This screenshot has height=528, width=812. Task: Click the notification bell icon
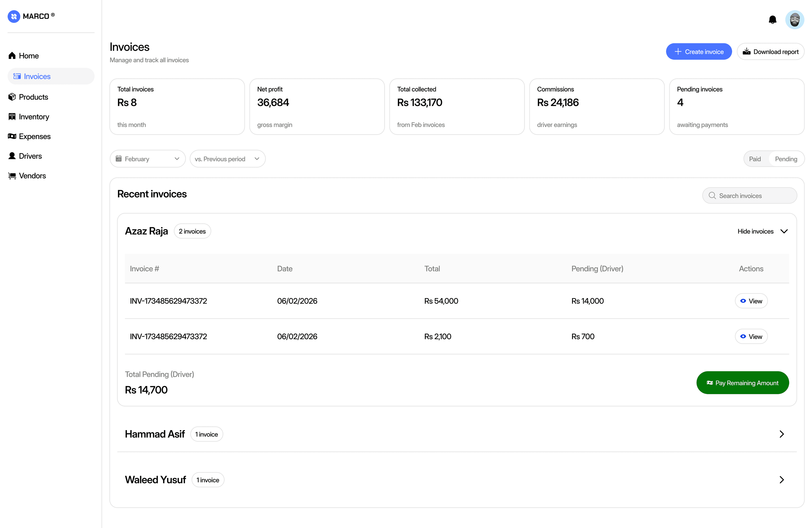point(772,20)
